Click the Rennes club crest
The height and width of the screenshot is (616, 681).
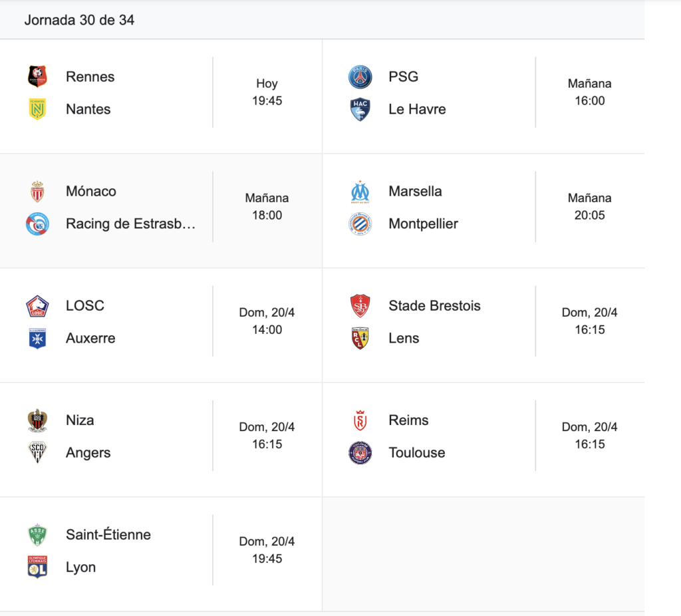click(37, 77)
